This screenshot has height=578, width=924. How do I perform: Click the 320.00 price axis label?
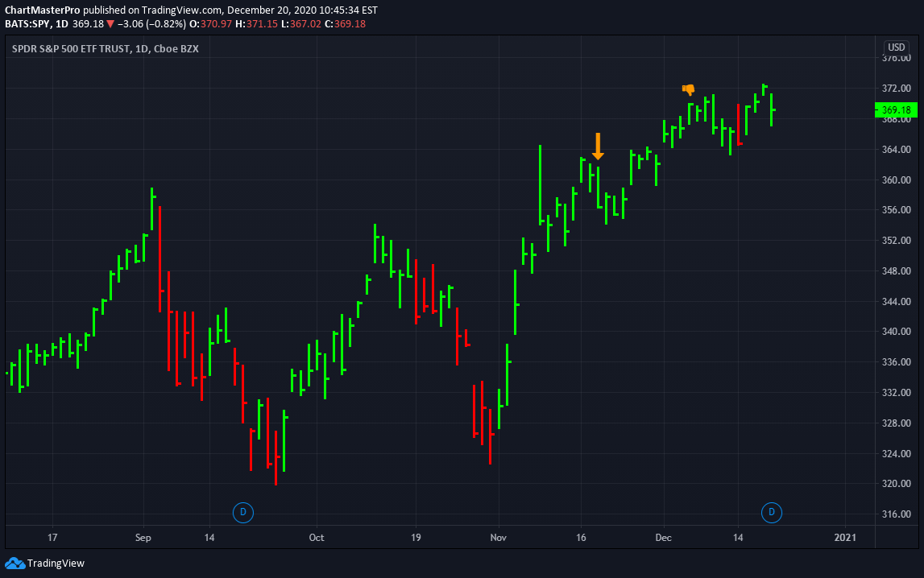897,484
